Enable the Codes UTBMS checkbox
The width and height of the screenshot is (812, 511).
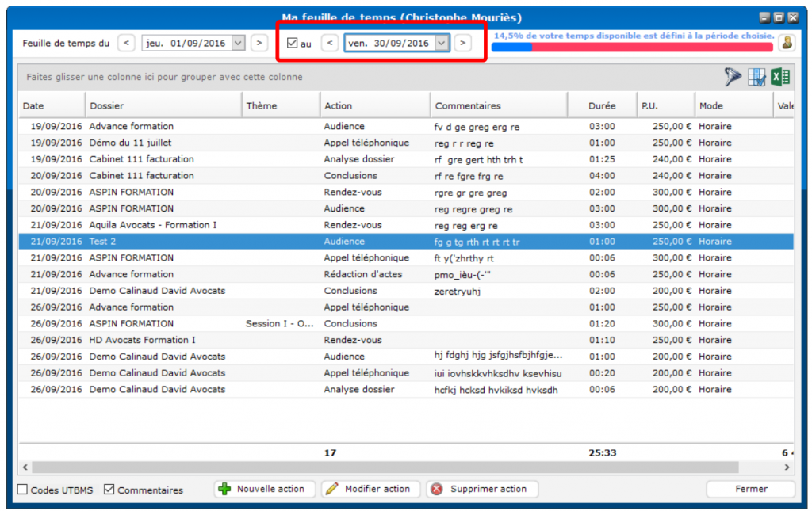coord(23,490)
